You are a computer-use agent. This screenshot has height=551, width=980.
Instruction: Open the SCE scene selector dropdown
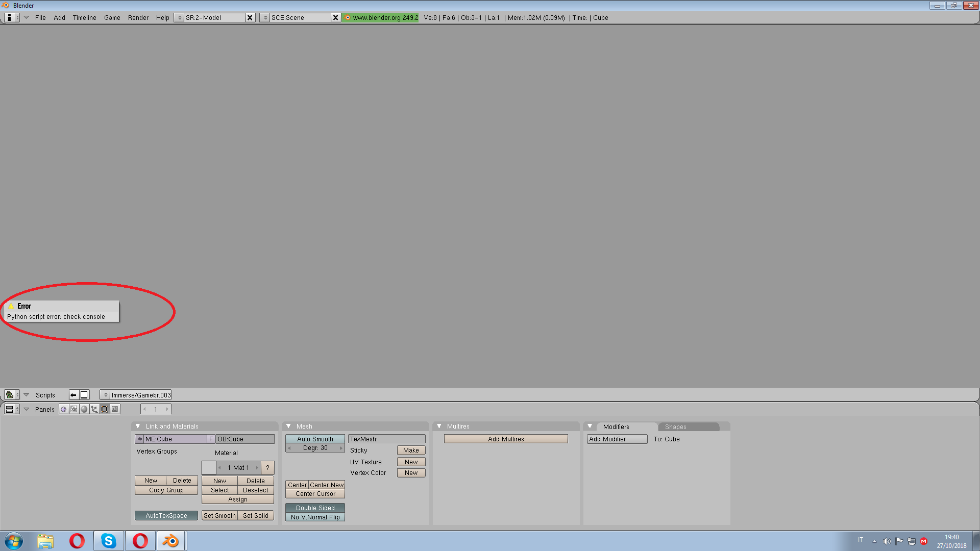(x=265, y=17)
